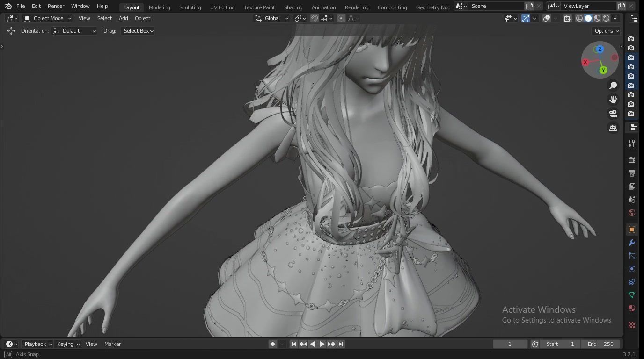This screenshot has height=359, width=644.
Task: Toggle preview range clock in timeline
Action: pyautogui.click(x=535, y=344)
